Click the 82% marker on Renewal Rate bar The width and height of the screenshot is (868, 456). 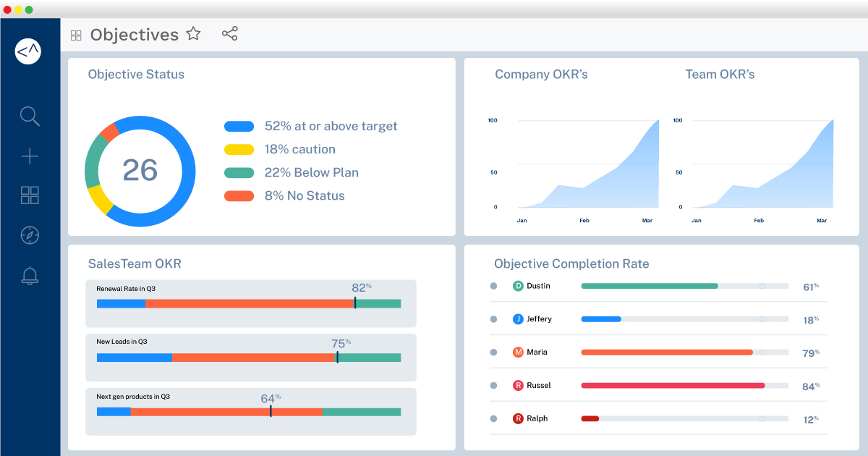(355, 303)
